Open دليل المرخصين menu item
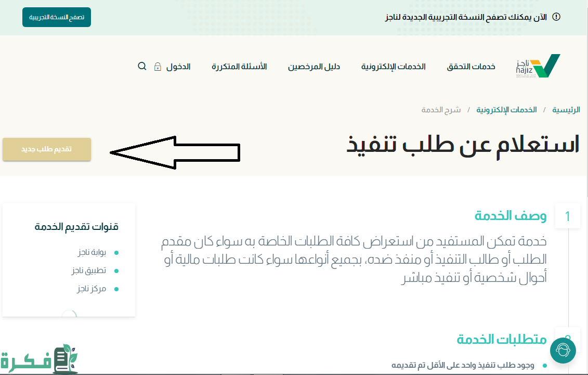Screen dimensions: 588x375 pyautogui.click(x=314, y=67)
